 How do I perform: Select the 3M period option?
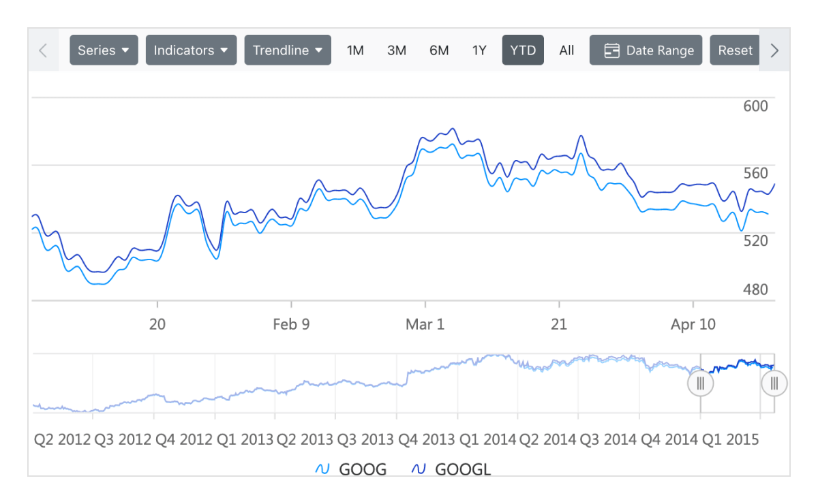397,50
